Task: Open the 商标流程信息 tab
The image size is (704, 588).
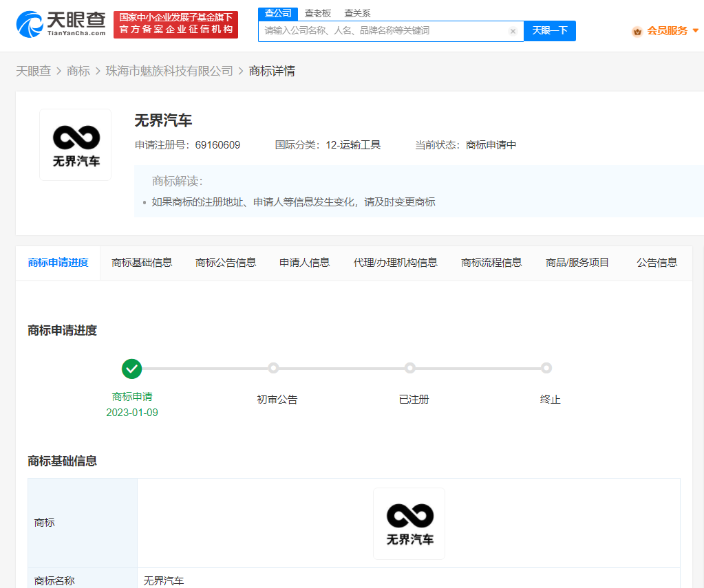Action: coord(491,262)
